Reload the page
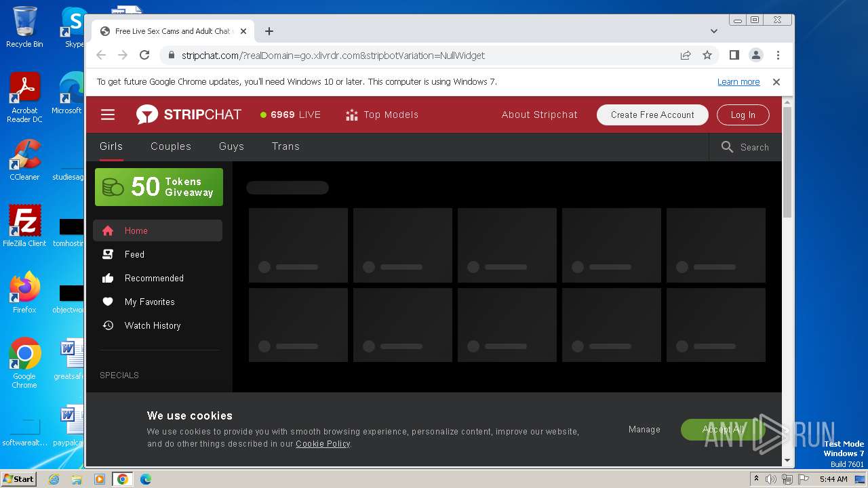The image size is (868, 488). [144, 55]
